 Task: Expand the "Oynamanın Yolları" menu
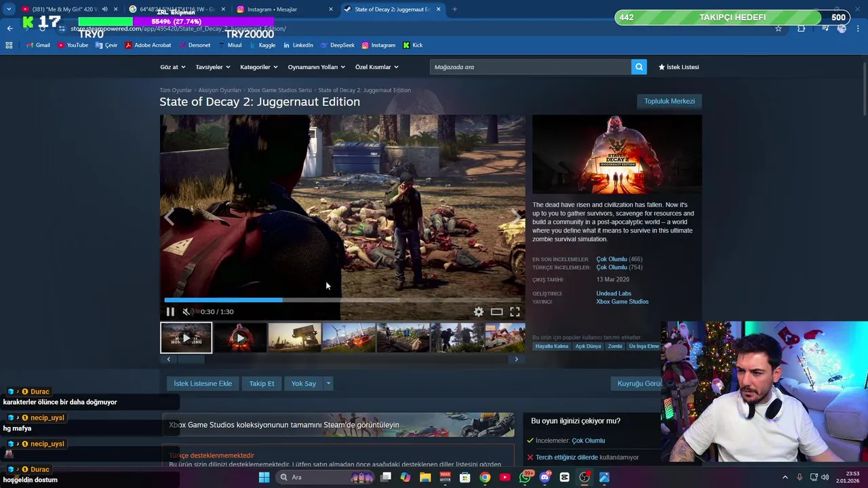point(317,67)
